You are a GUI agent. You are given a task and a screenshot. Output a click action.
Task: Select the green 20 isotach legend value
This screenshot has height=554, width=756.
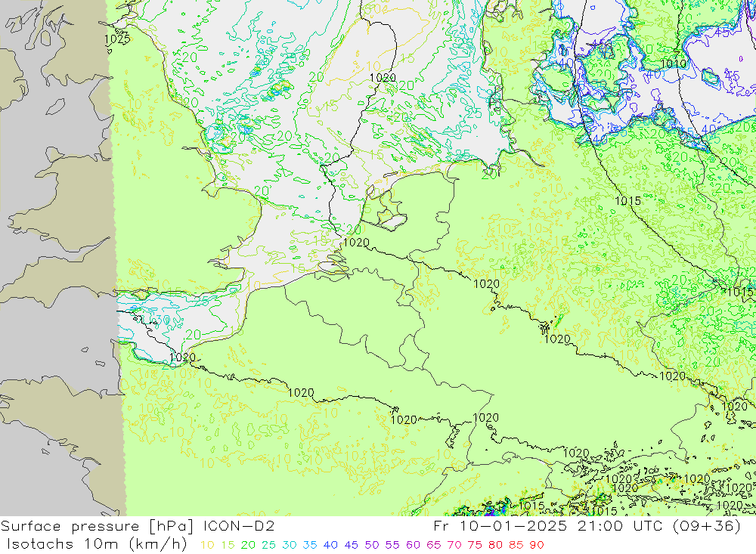coord(248,545)
